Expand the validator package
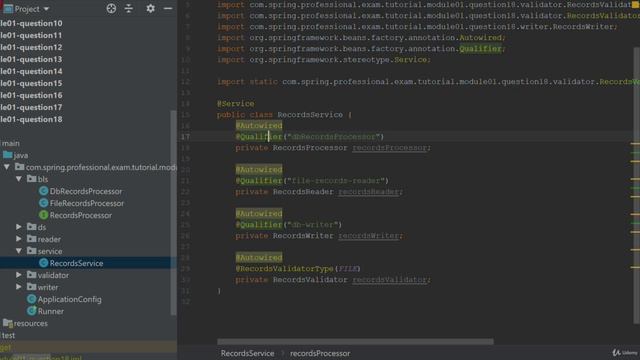The width and height of the screenshot is (640, 360). point(19,275)
